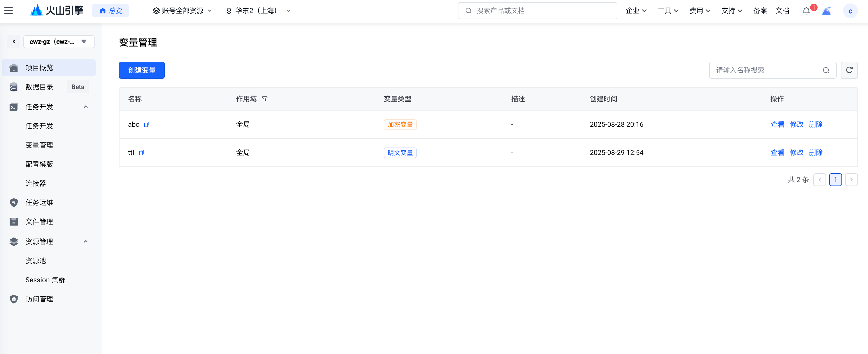The width and height of the screenshot is (868, 354).
Task: Expand the account resources dropdown
Action: click(x=182, y=11)
